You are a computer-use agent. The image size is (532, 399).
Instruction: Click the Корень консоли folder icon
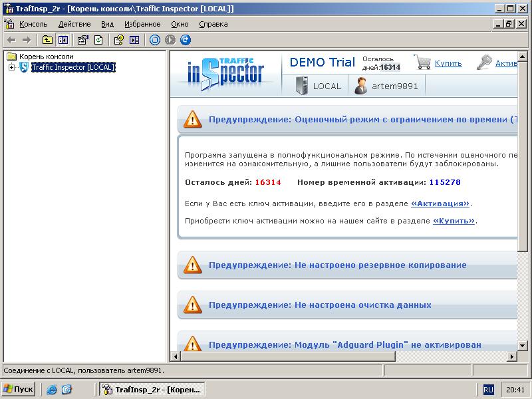(12, 57)
